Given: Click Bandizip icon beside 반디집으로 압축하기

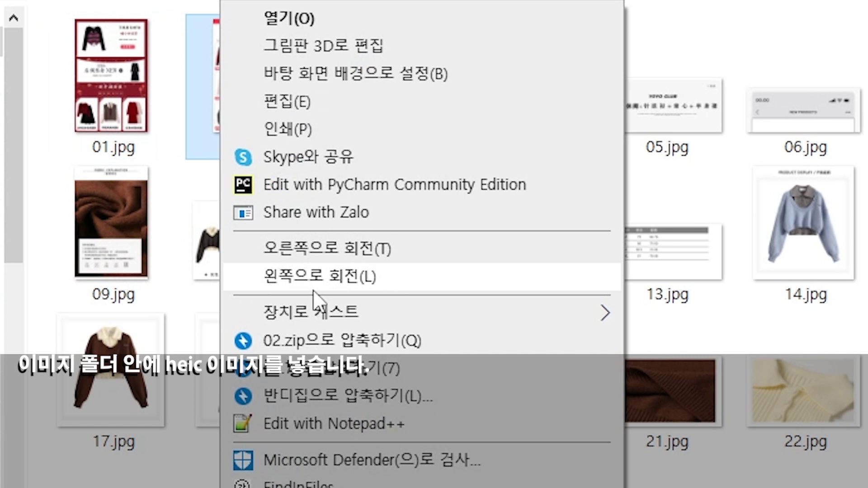Looking at the screenshot, I should point(243,396).
